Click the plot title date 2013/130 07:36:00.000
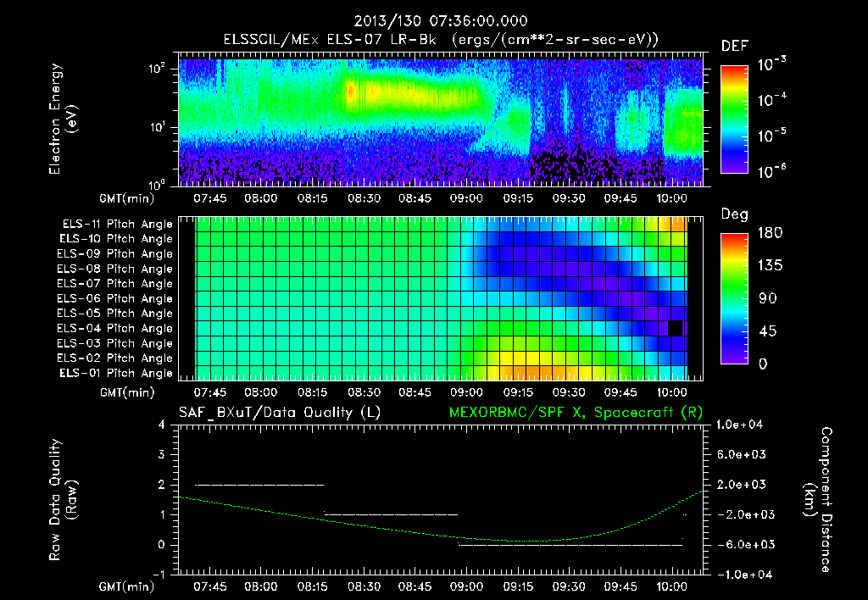 441,21
